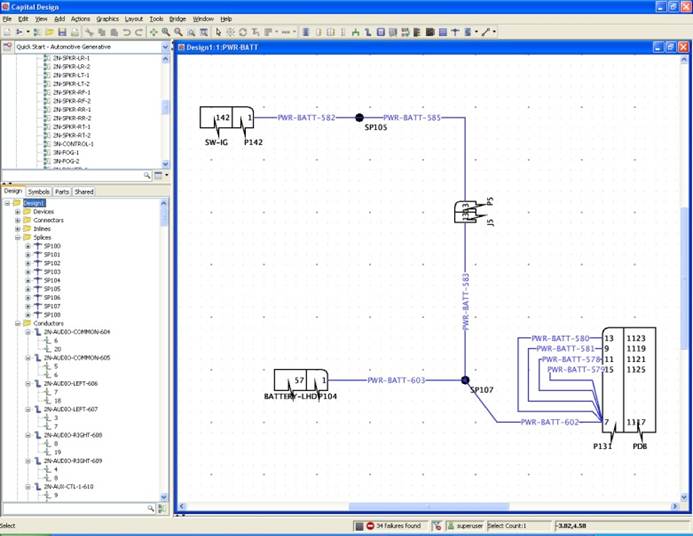Expand the Connectors folder in tree
The height and width of the screenshot is (536, 693).
[18, 220]
